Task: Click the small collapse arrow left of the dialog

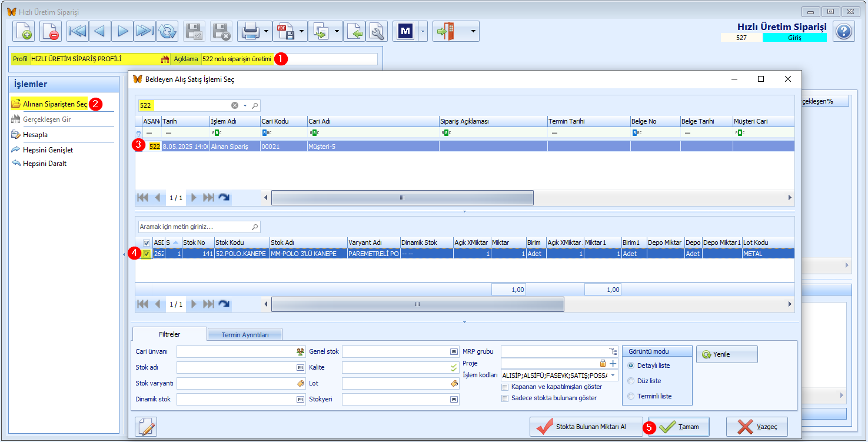Action: pyautogui.click(x=124, y=254)
